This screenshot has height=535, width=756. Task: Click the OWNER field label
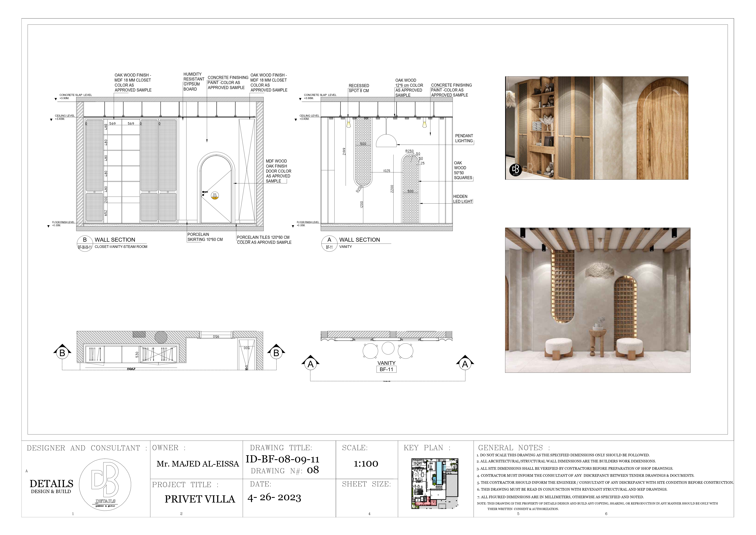[169, 448]
